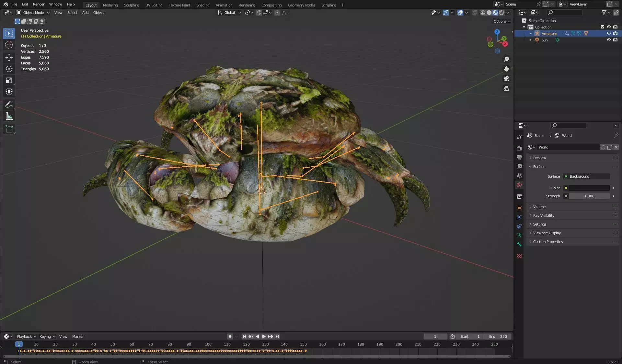Viewport: 622px width, 364px height.
Task: Open the Object properties tab
Action: [519, 208]
